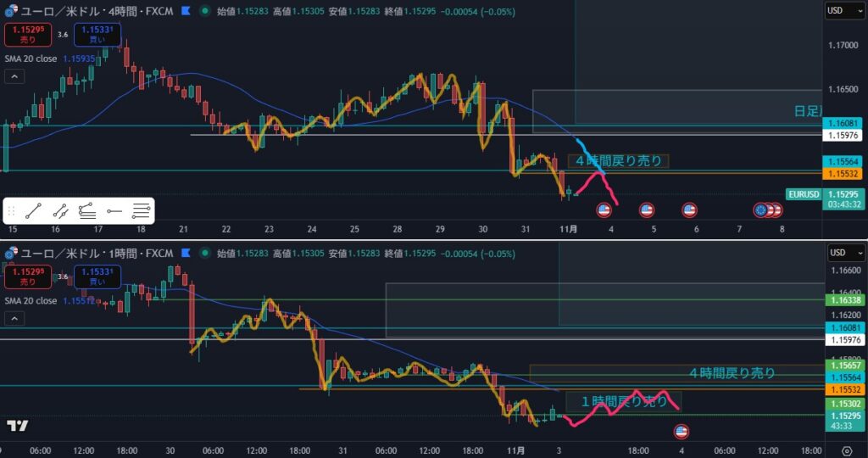Select the trend line drawing tool
The height and width of the screenshot is (458, 868).
(33, 210)
